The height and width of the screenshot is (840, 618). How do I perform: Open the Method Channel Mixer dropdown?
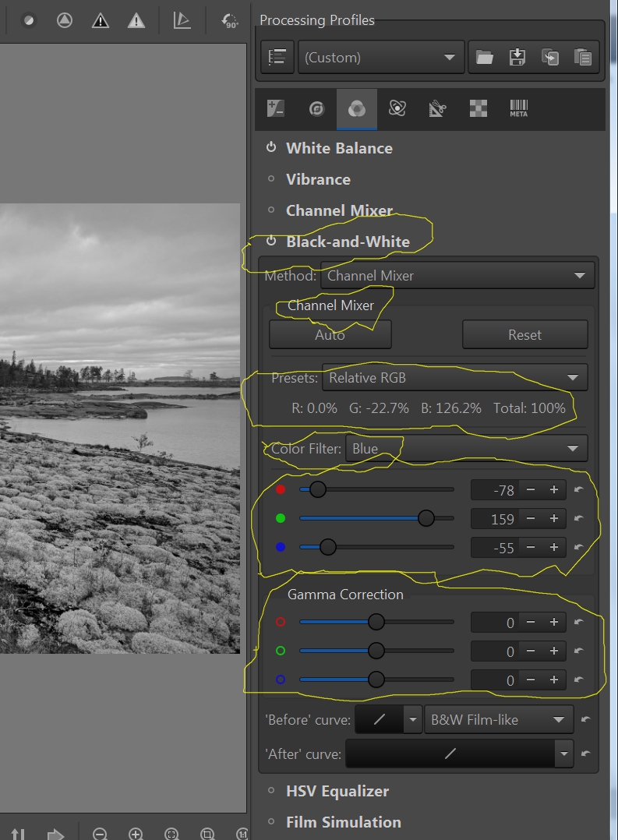point(457,275)
